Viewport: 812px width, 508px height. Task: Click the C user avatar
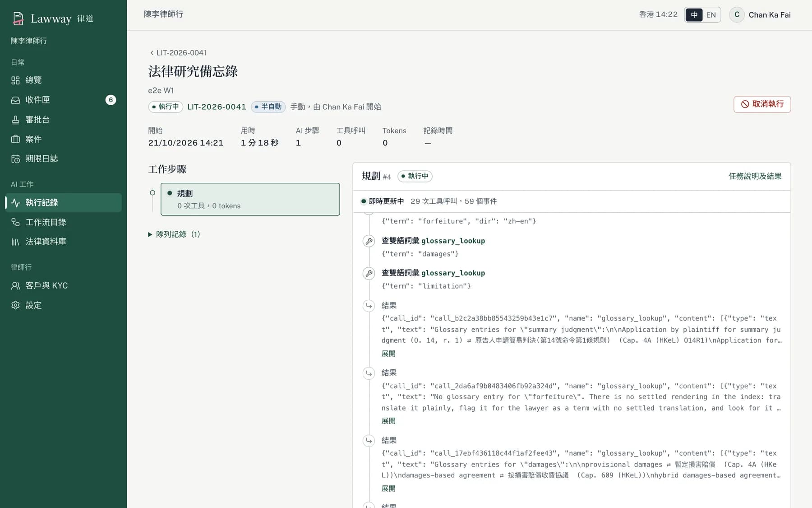coord(737,14)
